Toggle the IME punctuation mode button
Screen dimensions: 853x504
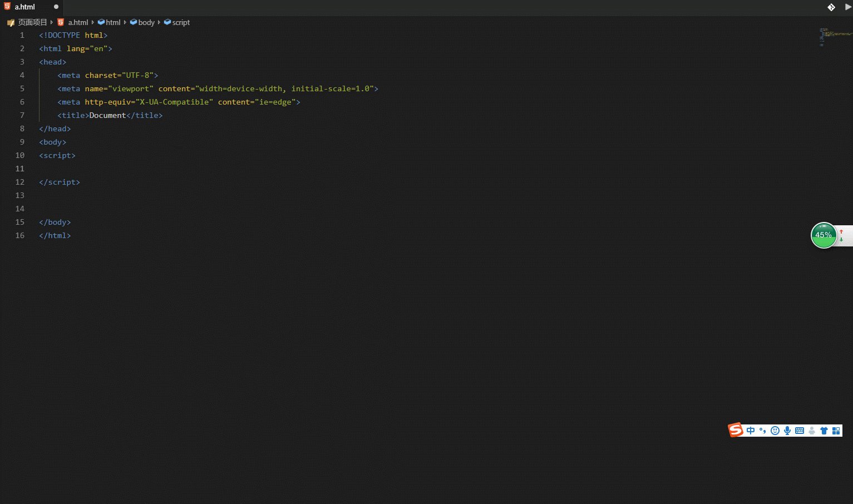coord(762,431)
